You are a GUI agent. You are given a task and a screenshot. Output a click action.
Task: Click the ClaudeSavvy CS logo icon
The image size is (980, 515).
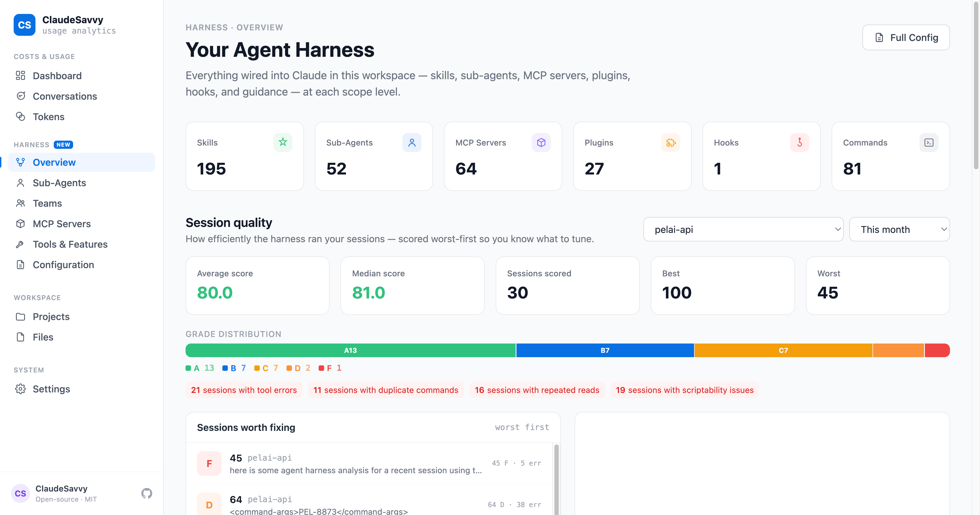24,25
